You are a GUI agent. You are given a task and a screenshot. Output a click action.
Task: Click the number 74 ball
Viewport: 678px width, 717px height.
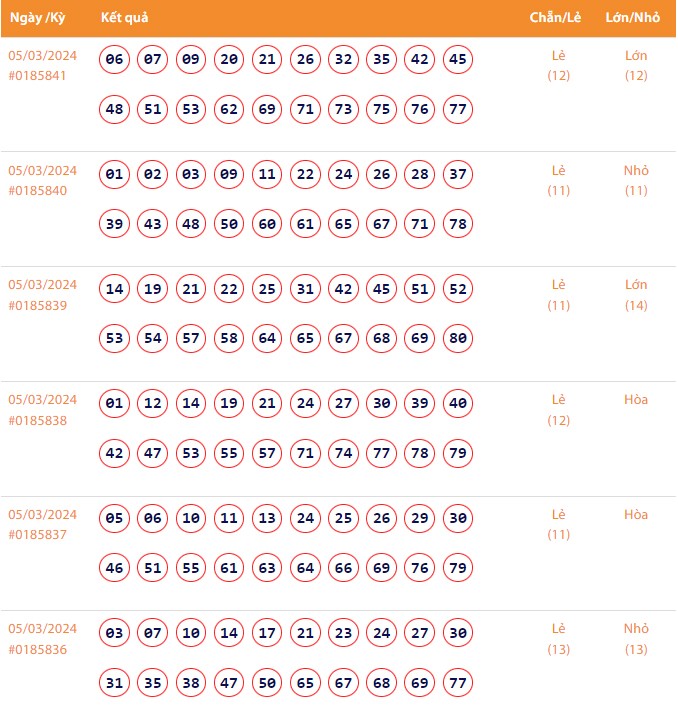[344, 453]
